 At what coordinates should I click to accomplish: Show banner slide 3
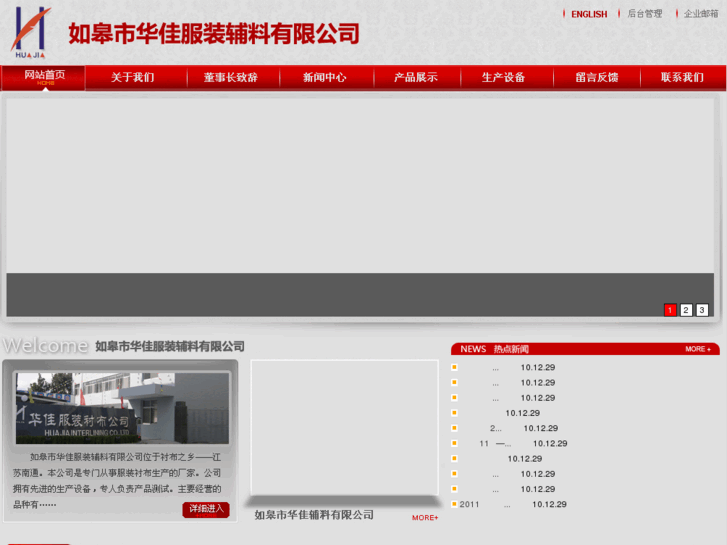pos(702,310)
